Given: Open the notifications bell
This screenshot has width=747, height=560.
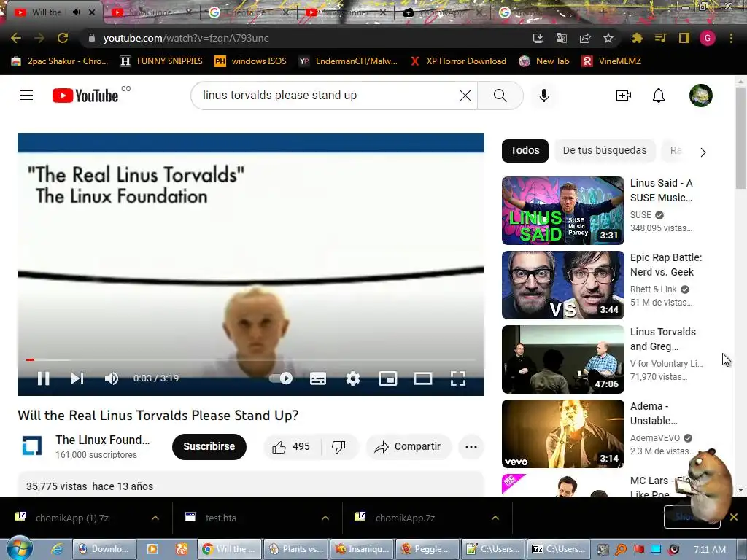Looking at the screenshot, I should pyautogui.click(x=659, y=96).
